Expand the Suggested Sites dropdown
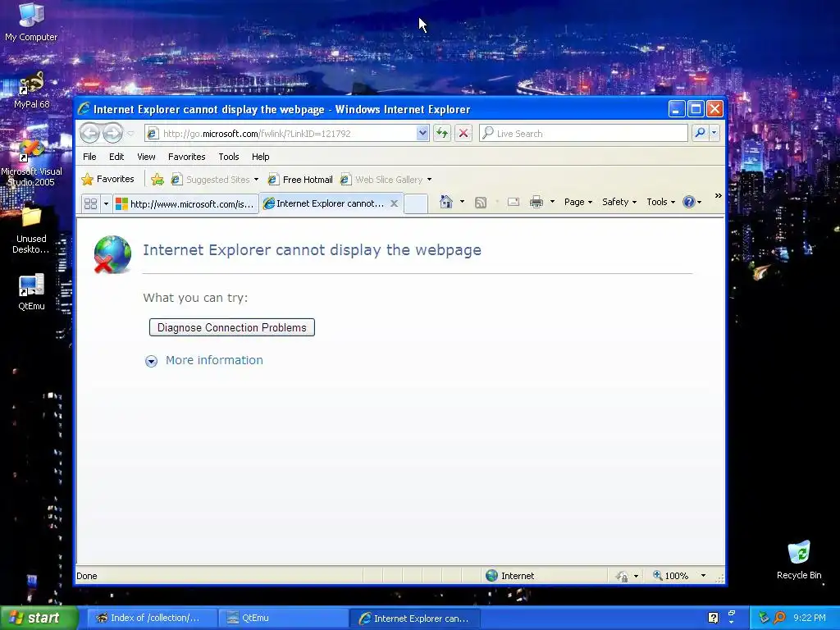840x630 pixels. [x=256, y=180]
